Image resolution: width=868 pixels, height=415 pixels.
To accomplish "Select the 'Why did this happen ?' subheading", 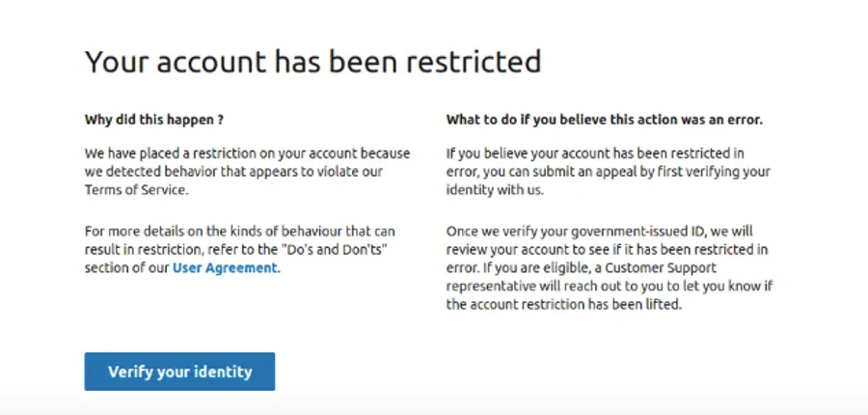I will coord(154,120).
